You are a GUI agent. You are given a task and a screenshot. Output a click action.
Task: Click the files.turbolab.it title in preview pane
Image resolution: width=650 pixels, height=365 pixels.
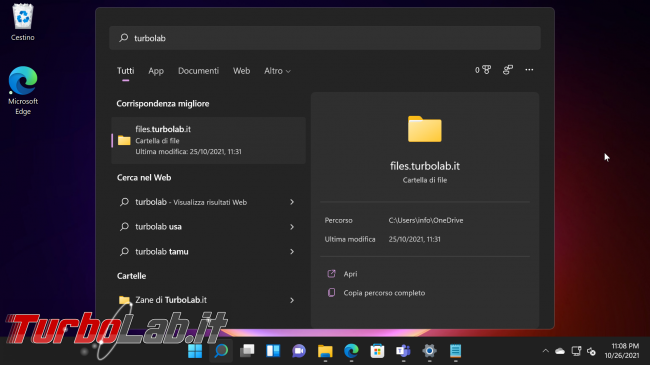424,166
